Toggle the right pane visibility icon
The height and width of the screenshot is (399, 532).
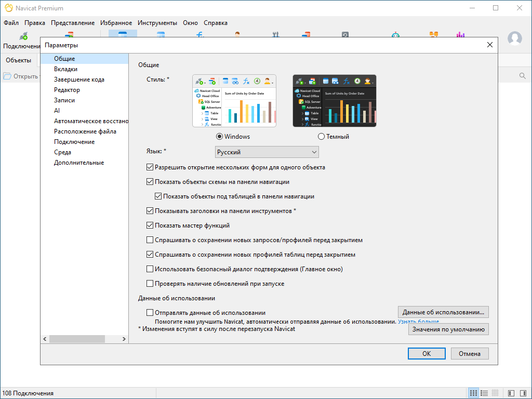point(524,393)
